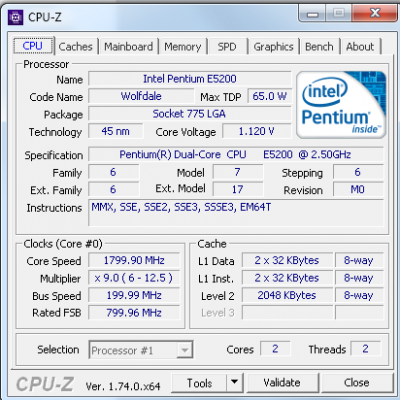Image resolution: width=400 pixels, height=400 pixels.
Task: Expand the Tools button dropdown arrow
Action: click(x=235, y=382)
